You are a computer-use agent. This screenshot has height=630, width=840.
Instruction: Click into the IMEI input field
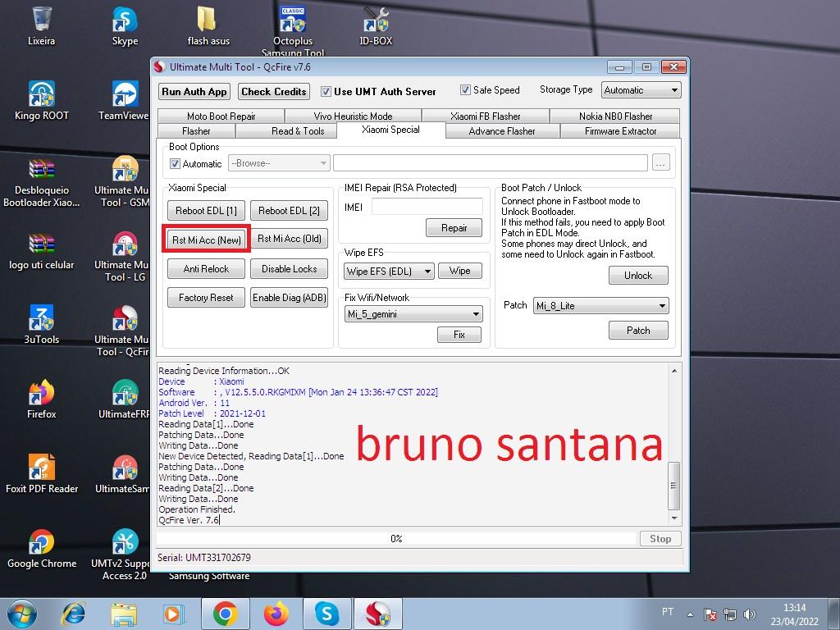[x=427, y=207]
